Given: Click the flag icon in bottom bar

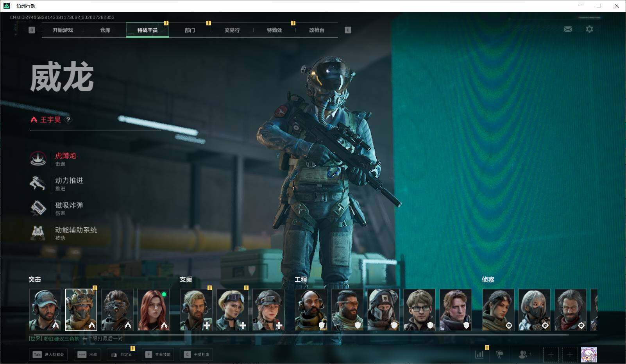Looking at the screenshot, I should coord(500,354).
